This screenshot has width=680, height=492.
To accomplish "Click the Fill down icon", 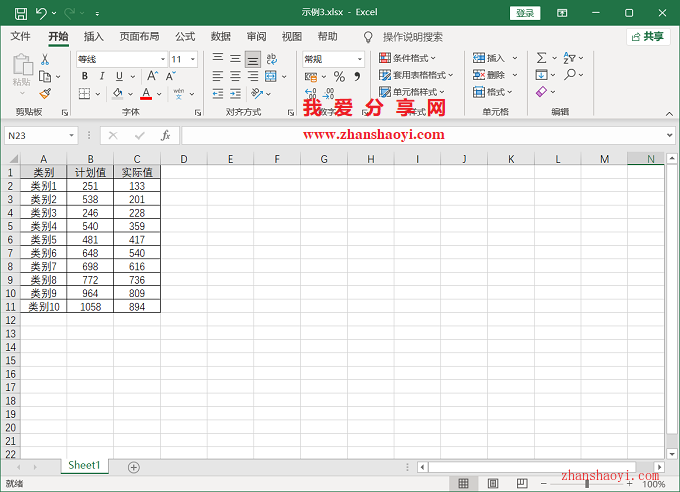I will coord(541,75).
